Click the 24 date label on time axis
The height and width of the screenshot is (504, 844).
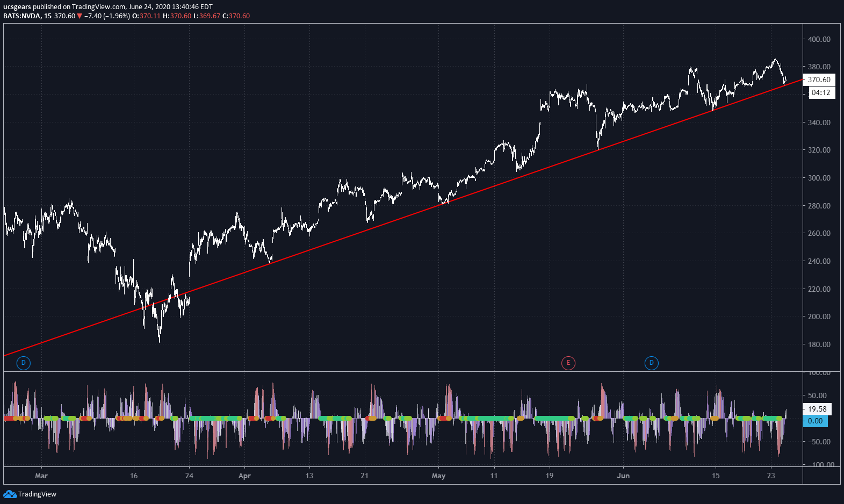click(x=189, y=476)
